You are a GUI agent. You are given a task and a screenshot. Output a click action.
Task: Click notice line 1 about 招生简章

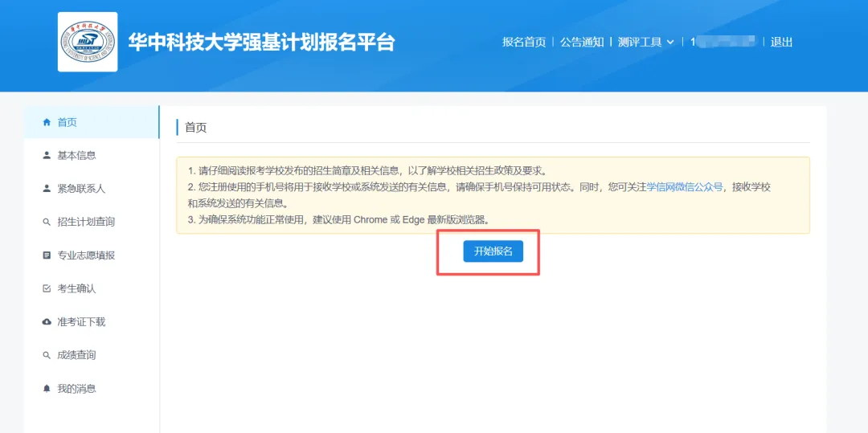coord(367,170)
